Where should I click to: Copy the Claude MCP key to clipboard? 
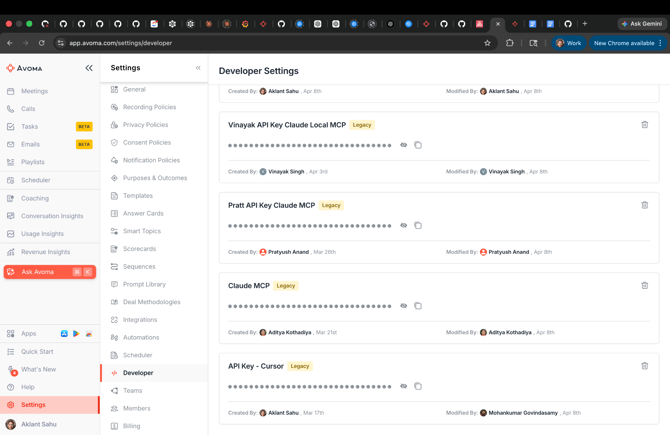point(418,306)
